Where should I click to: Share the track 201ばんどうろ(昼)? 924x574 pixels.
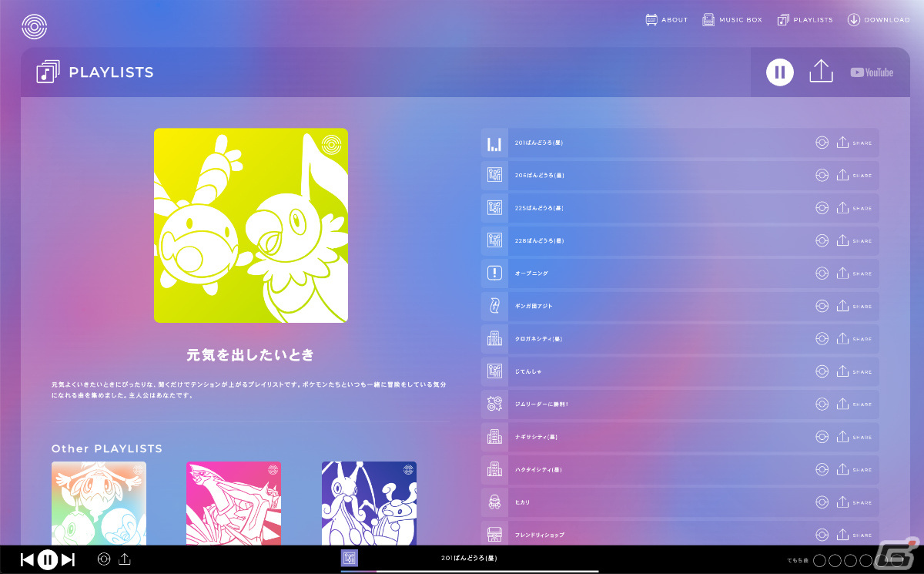(854, 143)
